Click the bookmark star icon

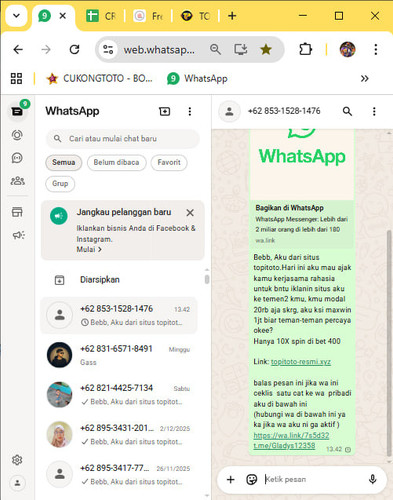[266, 50]
